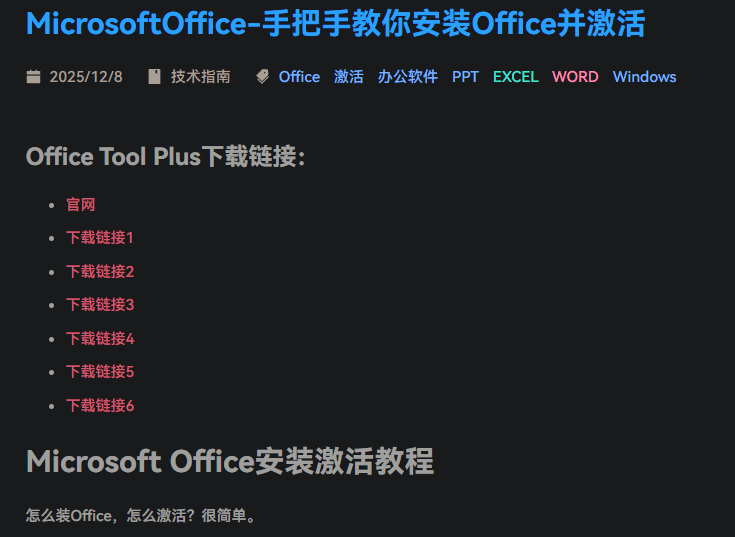Open the 激活 tag
Viewport: 735px width, 537px height.
point(349,77)
